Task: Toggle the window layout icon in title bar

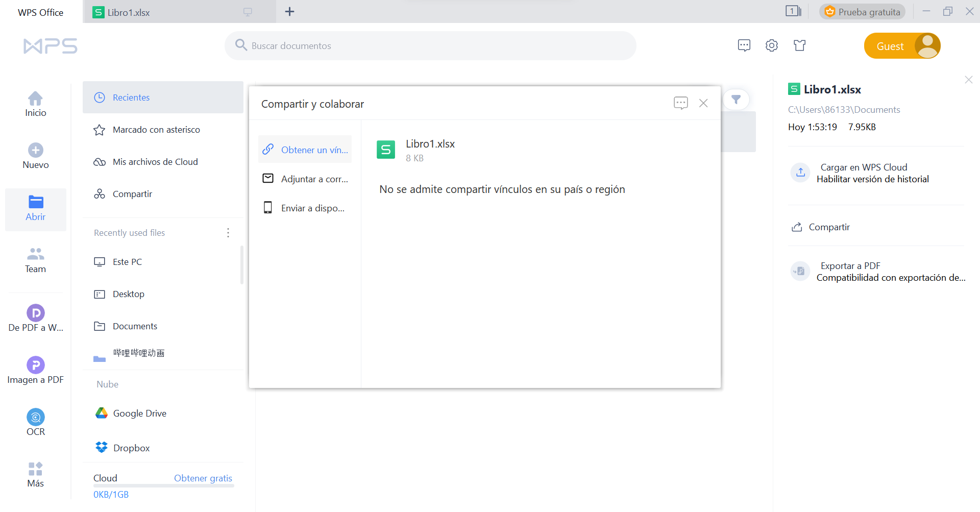Action: (x=793, y=11)
